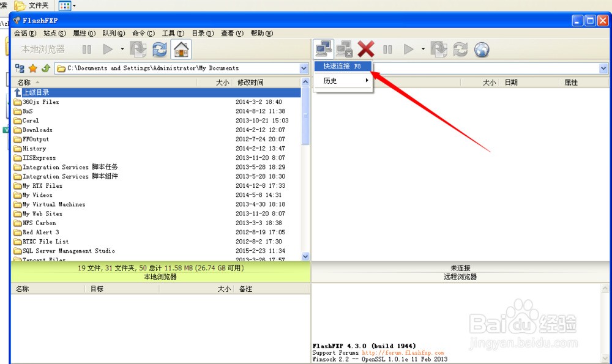Open the 历史 submenu
The width and height of the screenshot is (612, 364).
(x=343, y=81)
